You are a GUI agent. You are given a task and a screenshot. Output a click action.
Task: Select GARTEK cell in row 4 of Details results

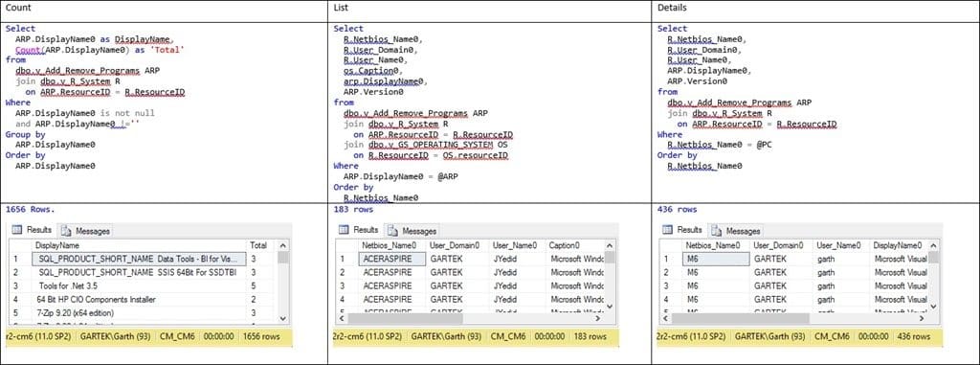tap(780, 299)
